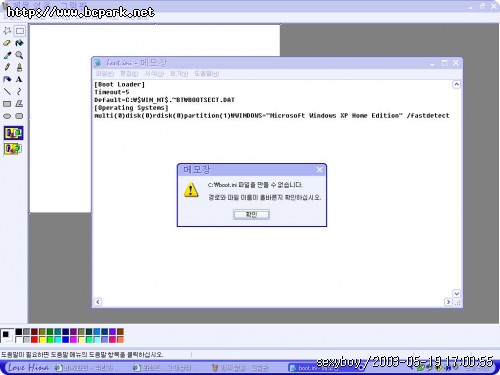This screenshot has width=500, height=375.
Task: Pick the bright cyan color swatch
Action: 58,340
